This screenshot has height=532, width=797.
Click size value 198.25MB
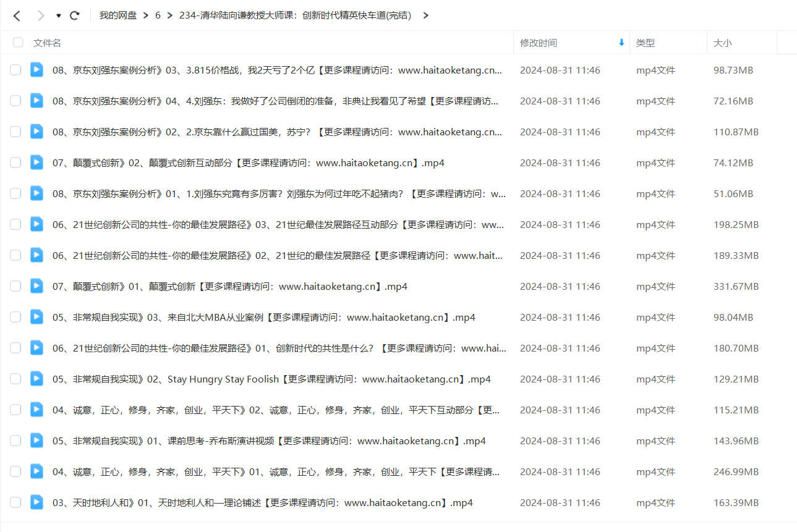point(736,225)
